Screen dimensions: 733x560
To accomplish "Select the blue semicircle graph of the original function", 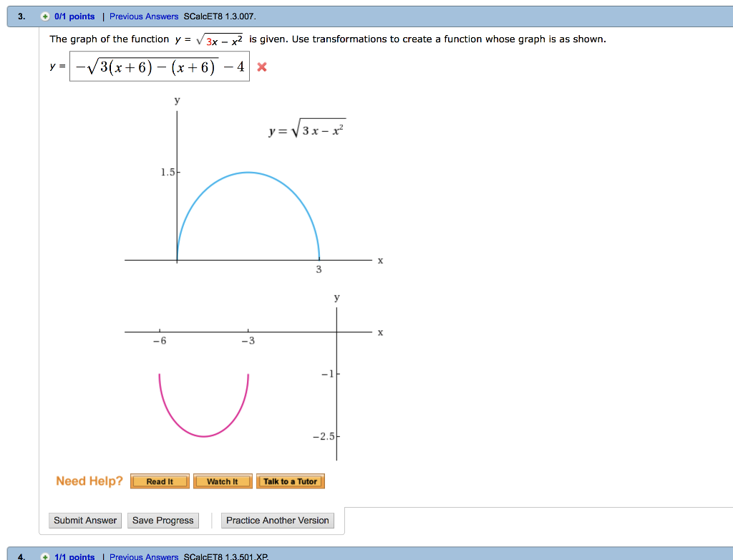I will 247,173.
